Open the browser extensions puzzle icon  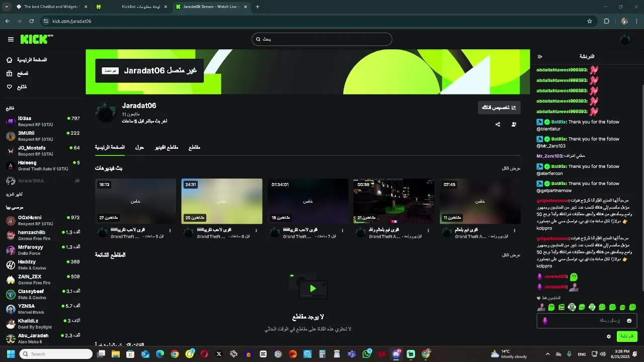click(606, 21)
